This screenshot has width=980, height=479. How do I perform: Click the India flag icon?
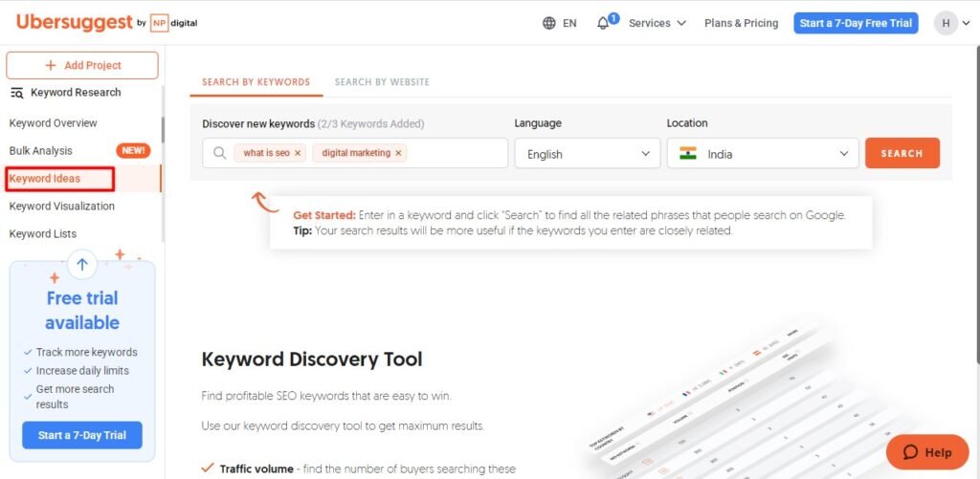coord(688,154)
